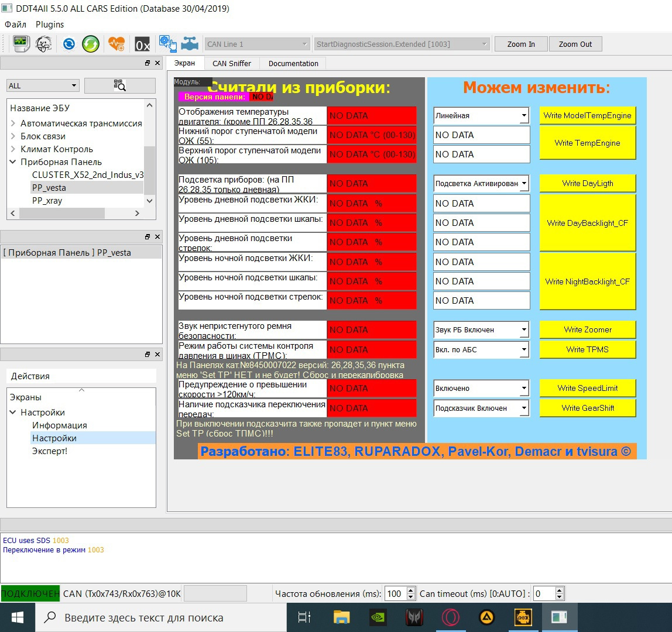
Task: Undock the ECU list panel
Action: pyautogui.click(x=148, y=63)
